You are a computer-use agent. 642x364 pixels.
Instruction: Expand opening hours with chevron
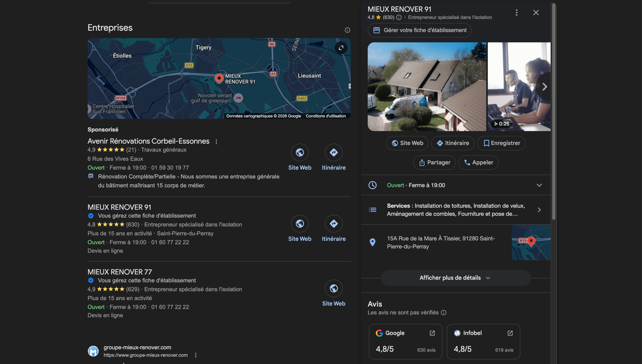[x=539, y=185]
